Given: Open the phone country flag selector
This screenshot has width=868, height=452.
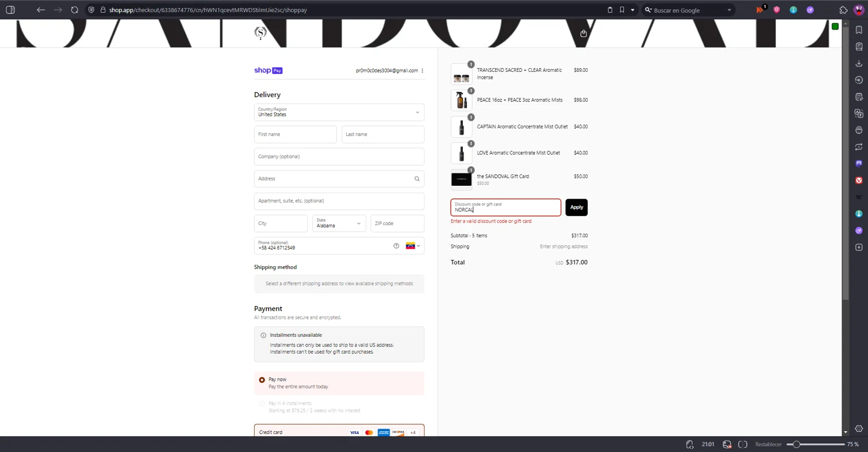Looking at the screenshot, I should pyautogui.click(x=413, y=246).
